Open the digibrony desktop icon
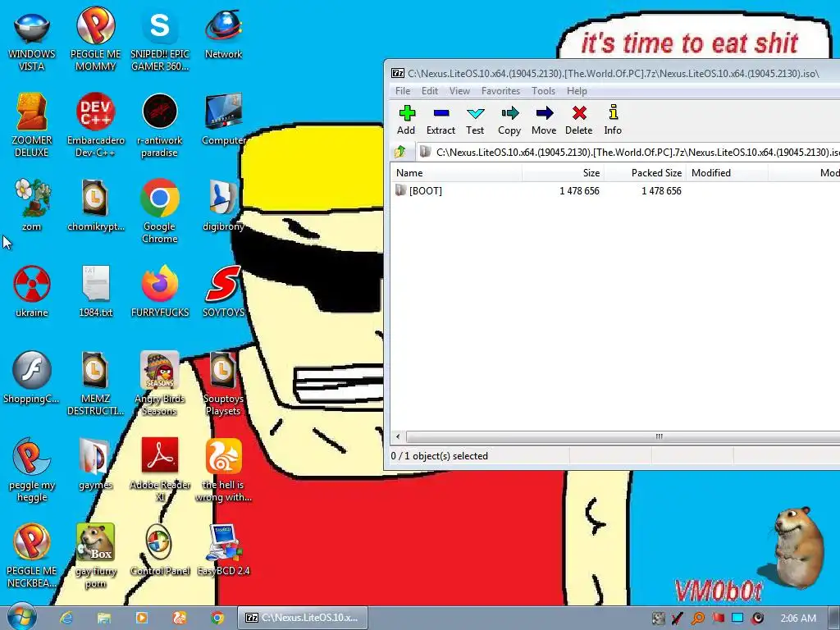The image size is (840, 630). pyautogui.click(x=223, y=206)
